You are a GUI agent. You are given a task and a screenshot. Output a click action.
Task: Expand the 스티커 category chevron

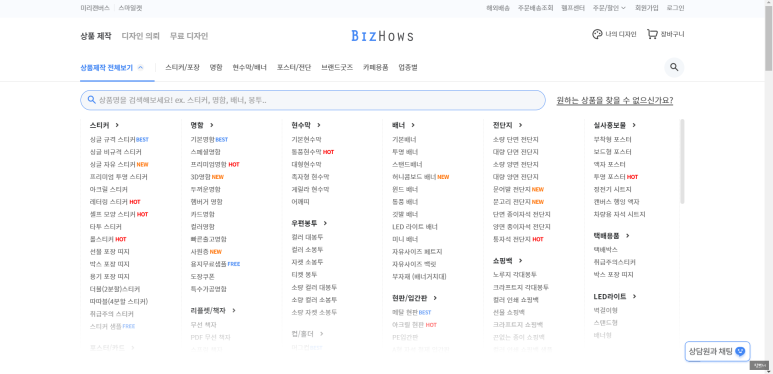(117, 125)
